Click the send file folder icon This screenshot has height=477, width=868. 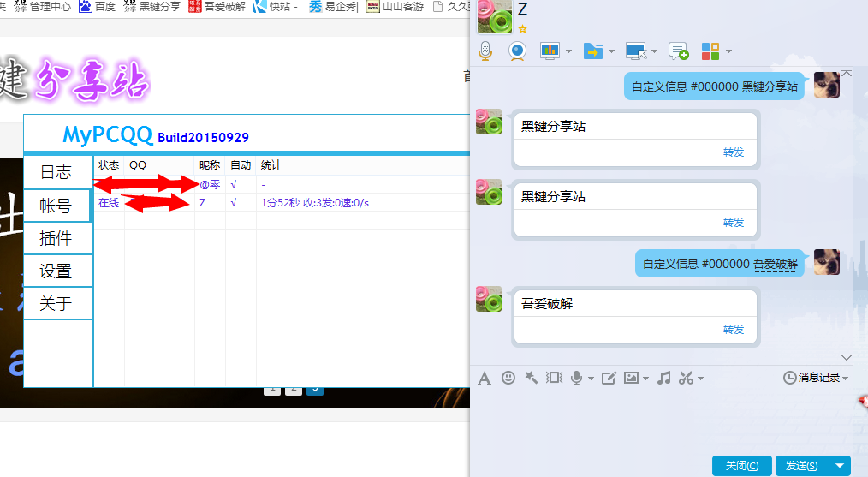point(593,51)
